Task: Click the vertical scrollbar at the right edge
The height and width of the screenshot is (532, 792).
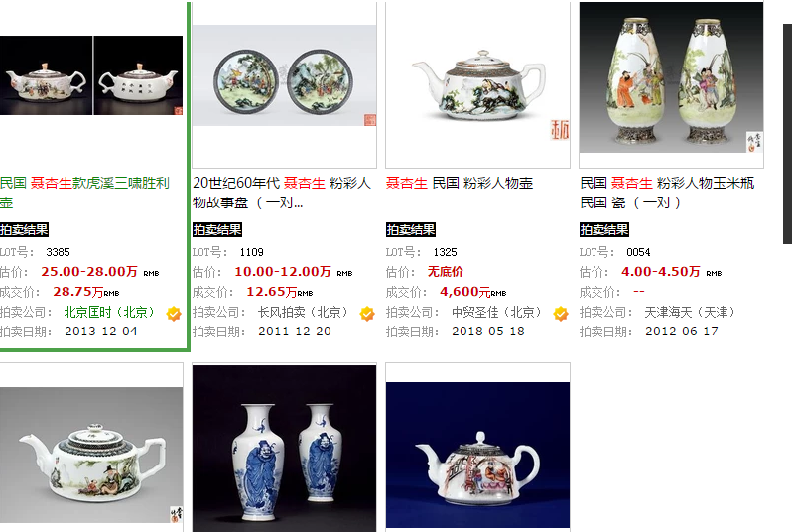Action: 787,134
